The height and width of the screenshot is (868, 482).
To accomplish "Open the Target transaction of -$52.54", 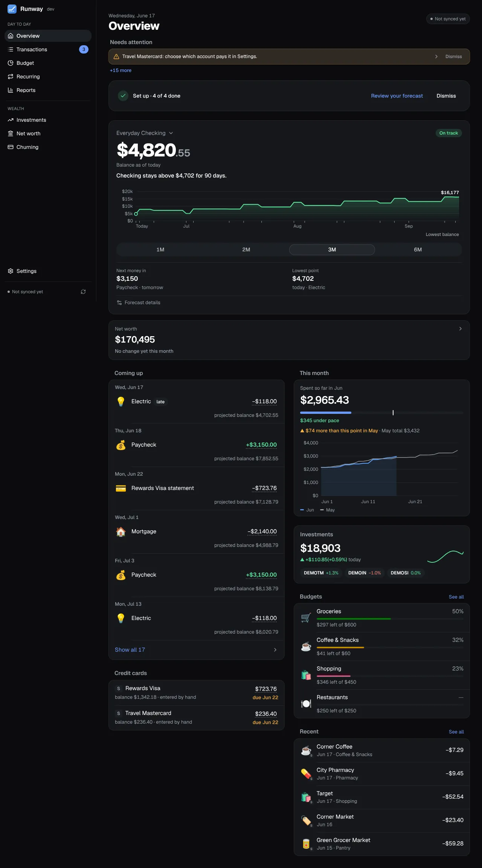I will coord(382,797).
